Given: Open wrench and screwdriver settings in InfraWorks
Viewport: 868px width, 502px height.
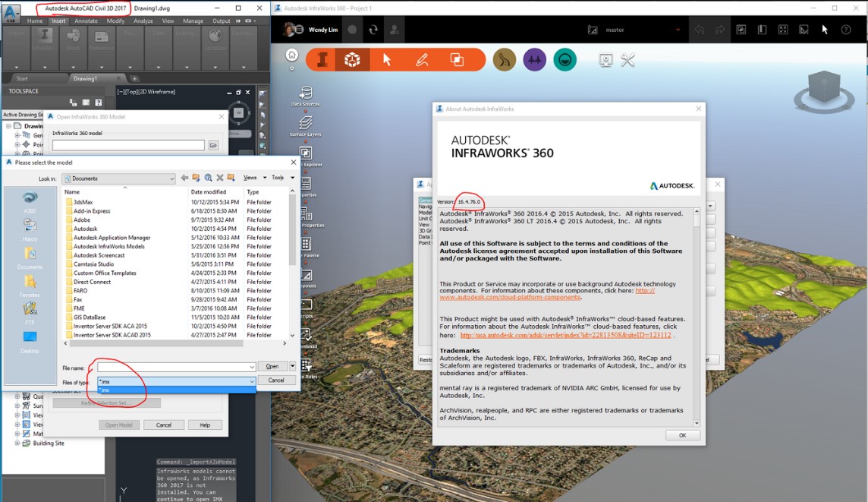Looking at the screenshot, I should click(627, 60).
